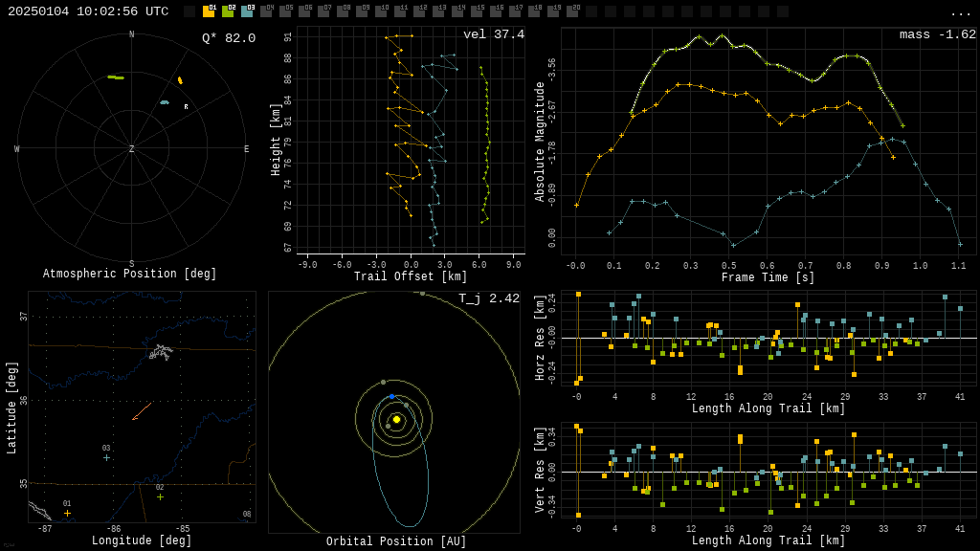Select inactive station 20 box

click(x=572, y=11)
